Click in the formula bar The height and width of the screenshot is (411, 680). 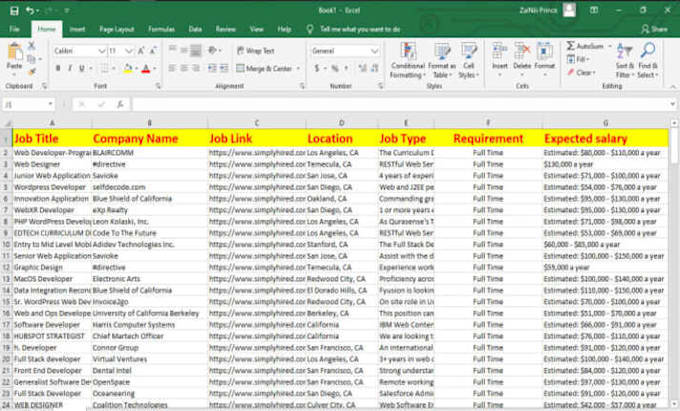point(399,104)
